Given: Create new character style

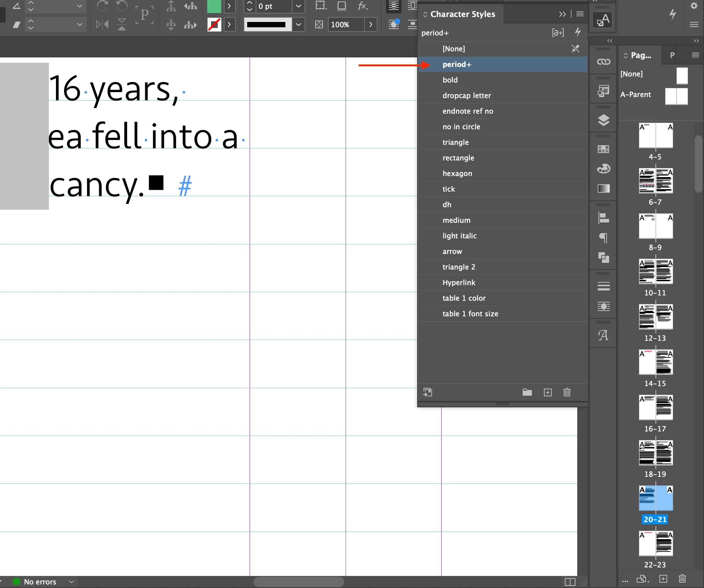Looking at the screenshot, I should 547,392.
